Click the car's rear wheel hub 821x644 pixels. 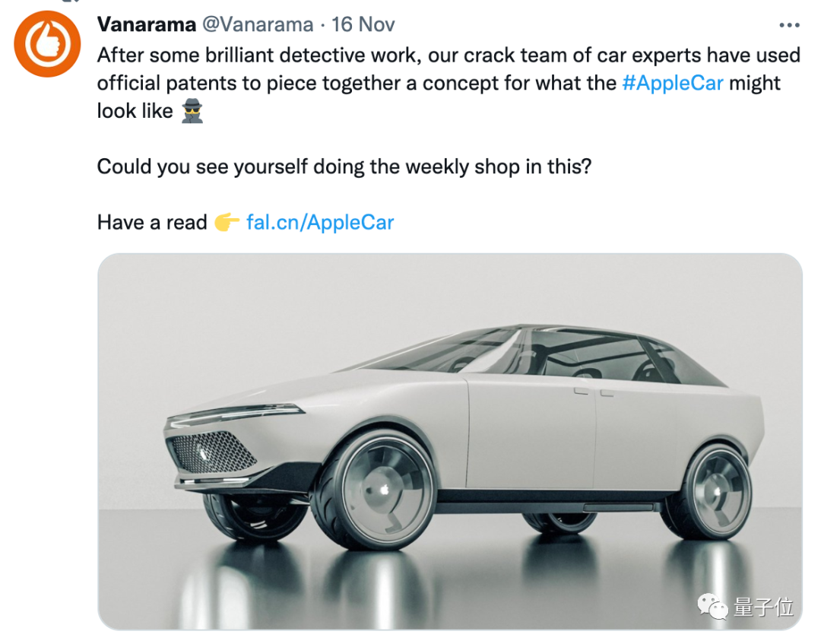717,490
